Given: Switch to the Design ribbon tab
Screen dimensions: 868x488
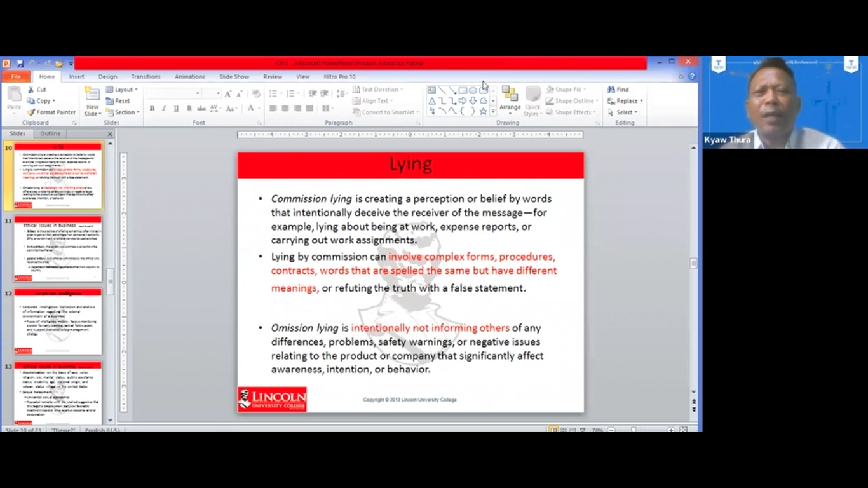Looking at the screenshot, I should coord(107,76).
